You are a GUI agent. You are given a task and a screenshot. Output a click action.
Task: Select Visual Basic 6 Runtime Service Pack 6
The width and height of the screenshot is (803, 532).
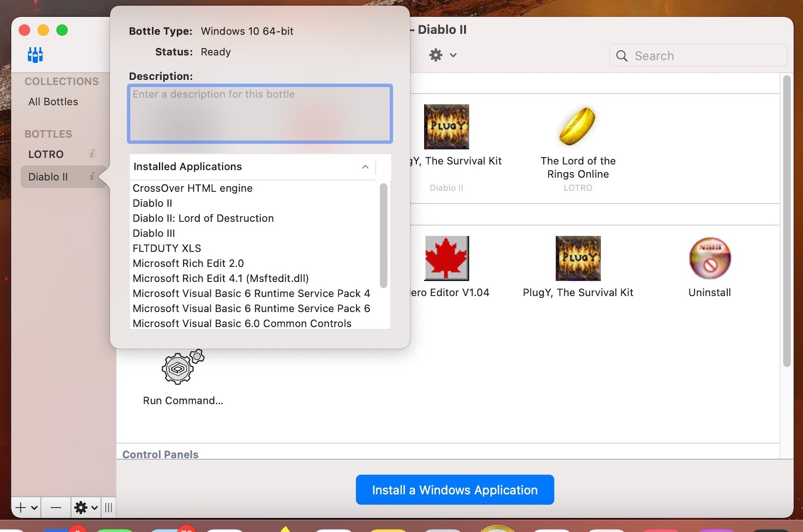[x=251, y=309]
